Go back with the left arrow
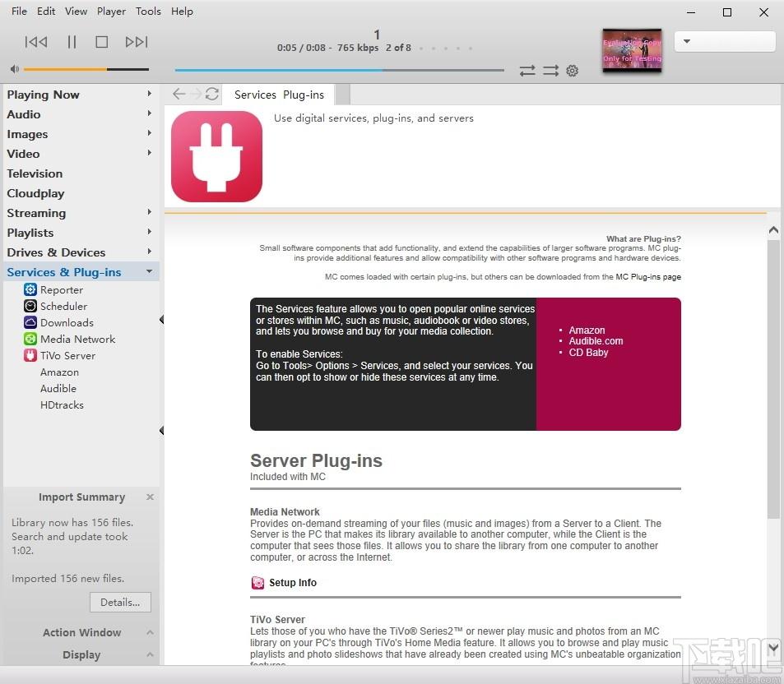784x684 pixels. pyautogui.click(x=179, y=94)
